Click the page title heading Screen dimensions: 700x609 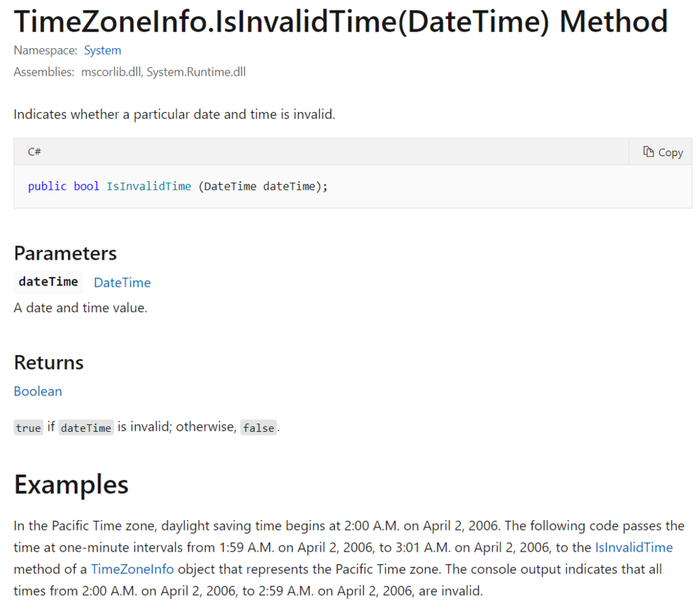point(341,20)
